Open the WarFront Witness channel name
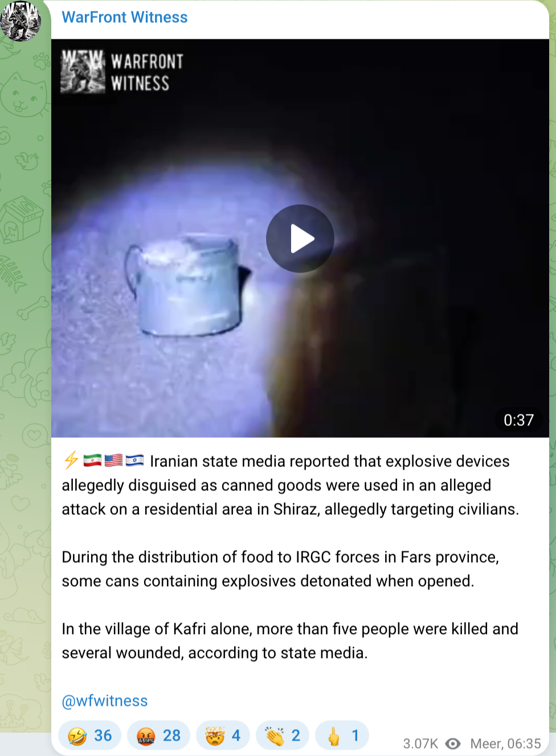This screenshot has width=556, height=756. click(125, 17)
